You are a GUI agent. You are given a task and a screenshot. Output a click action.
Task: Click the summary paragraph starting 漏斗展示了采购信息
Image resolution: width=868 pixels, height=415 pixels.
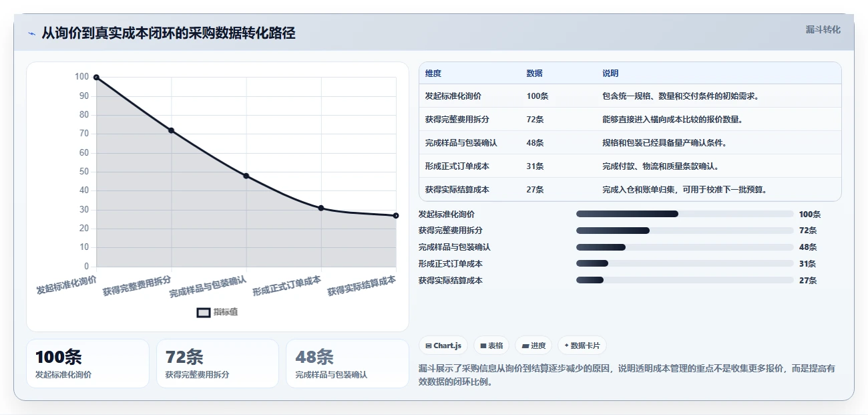point(627,376)
